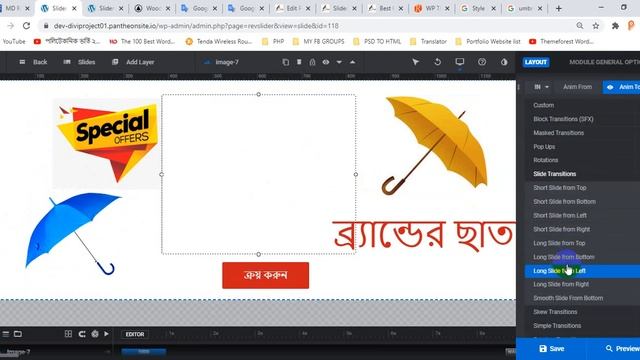This screenshot has height=360, width=640.
Task: Click the timeline folder icon
Action: (x=18, y=334)
